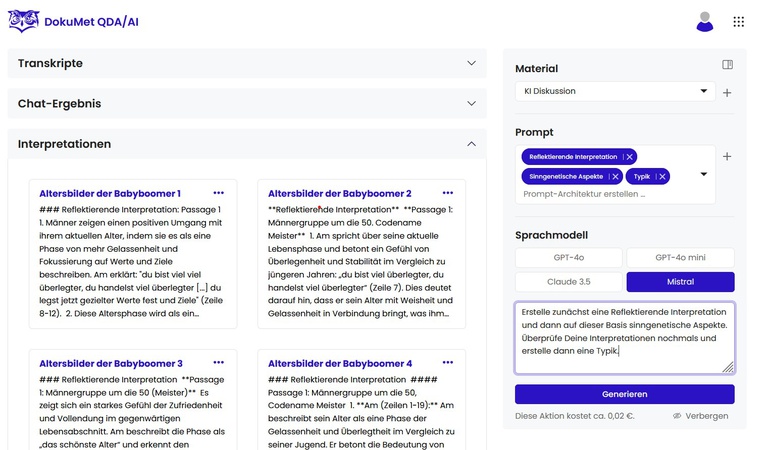Open Altersbilder der Babyboomer 3 title

pyautogui.click(x=111, y=363)
